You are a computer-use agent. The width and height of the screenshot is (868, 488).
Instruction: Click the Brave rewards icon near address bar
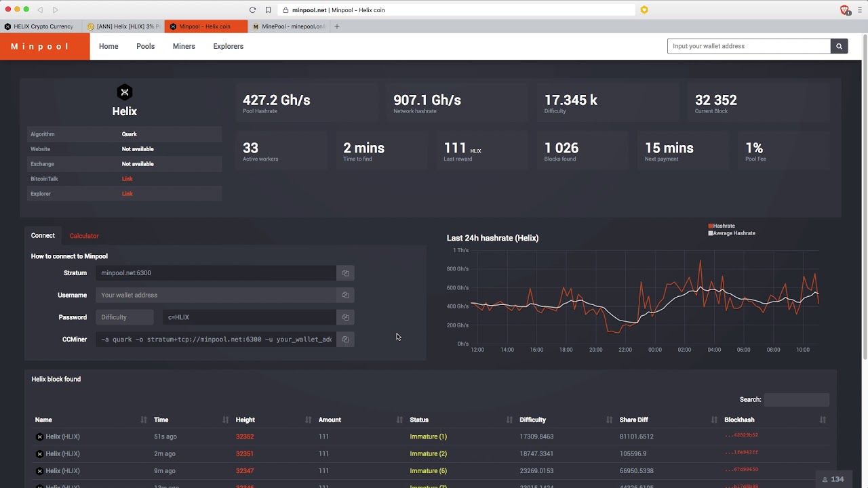click(644, 10)
